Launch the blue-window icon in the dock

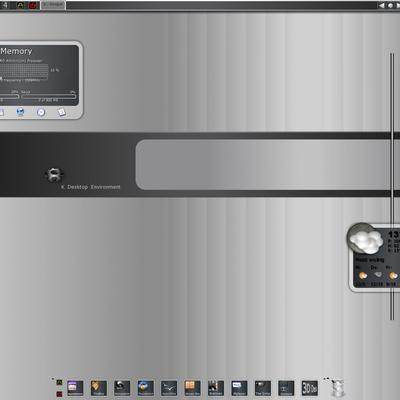tap(239, 388)
